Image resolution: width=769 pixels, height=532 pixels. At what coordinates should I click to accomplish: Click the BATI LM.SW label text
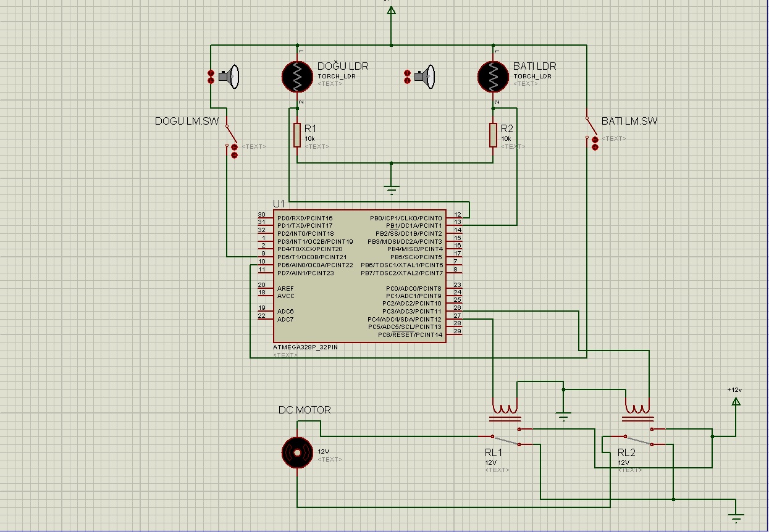629,121
